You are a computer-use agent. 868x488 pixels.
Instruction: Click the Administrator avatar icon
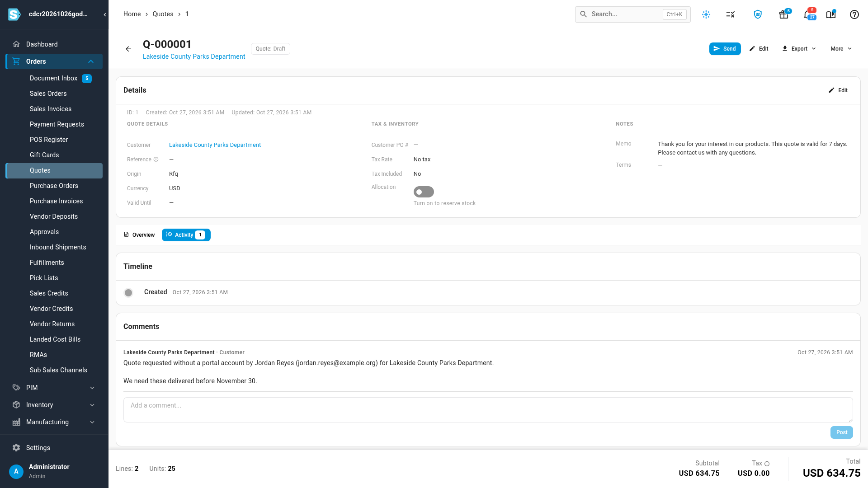click(x=16, y=471)
